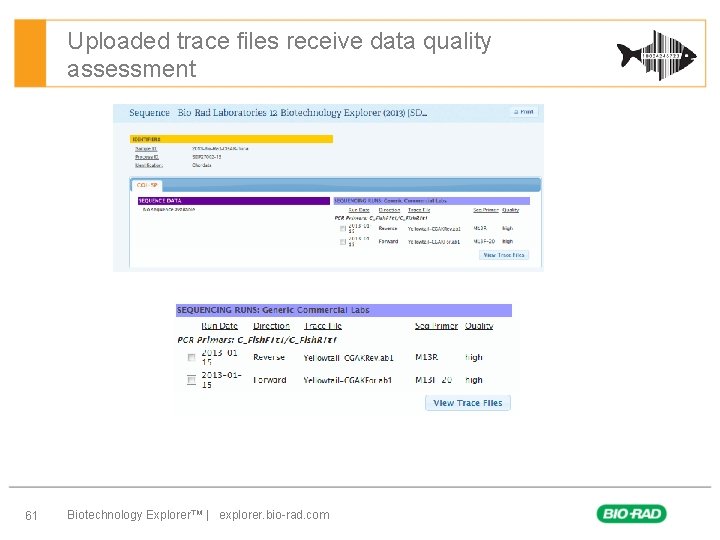Click the high quality value in the enlarged Forward row
Viewport: 720px width, 540px height.
coord(474,380)
